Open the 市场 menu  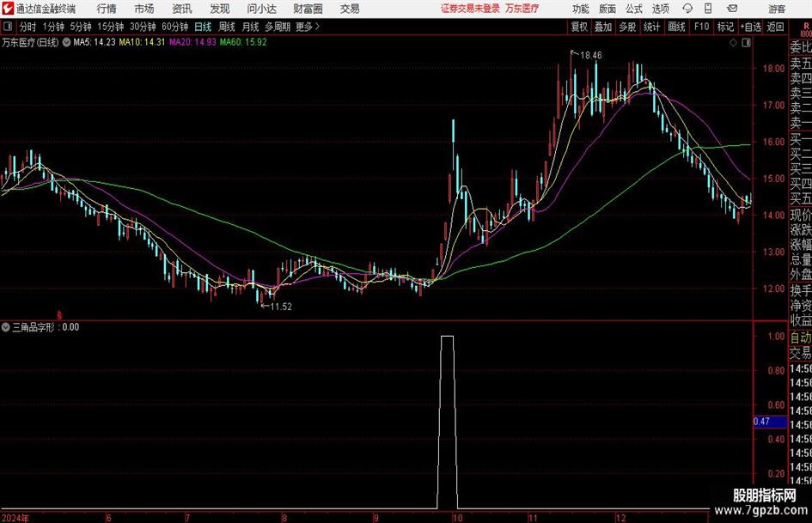[144, 9]
